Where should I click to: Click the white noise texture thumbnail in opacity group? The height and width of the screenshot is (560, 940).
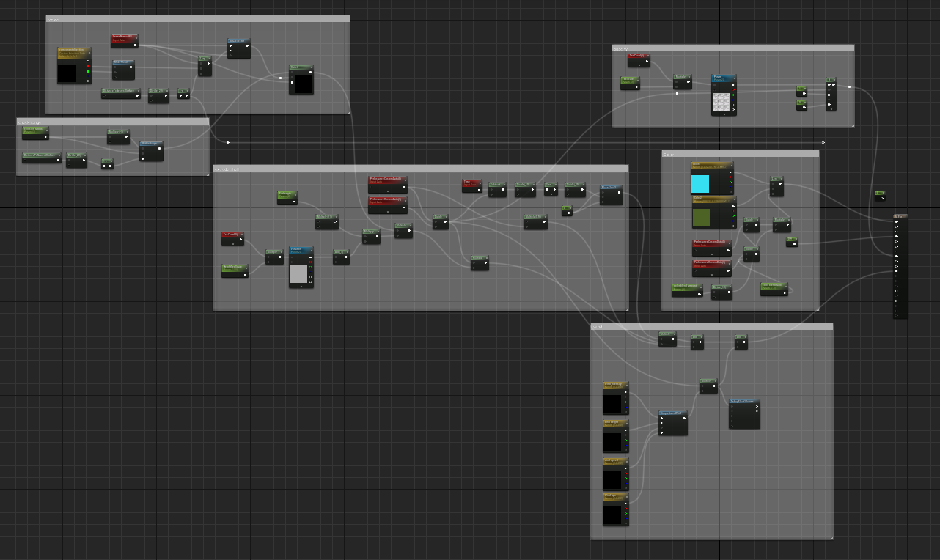click(x=722, y=102)
